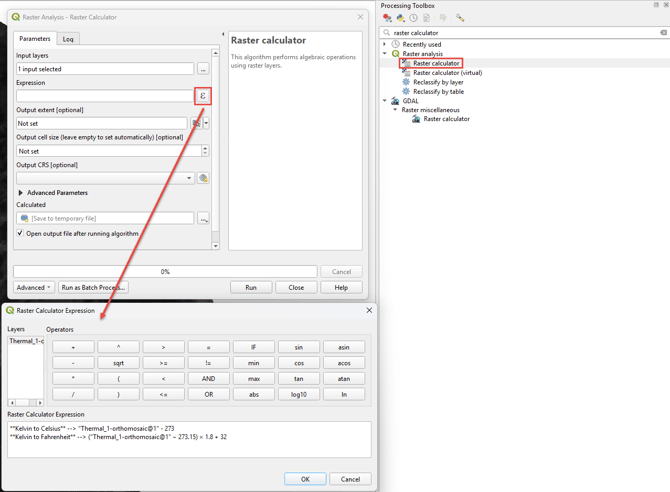
Task: Click the progress bar showing 0%
Action: (x=165, y=271)
